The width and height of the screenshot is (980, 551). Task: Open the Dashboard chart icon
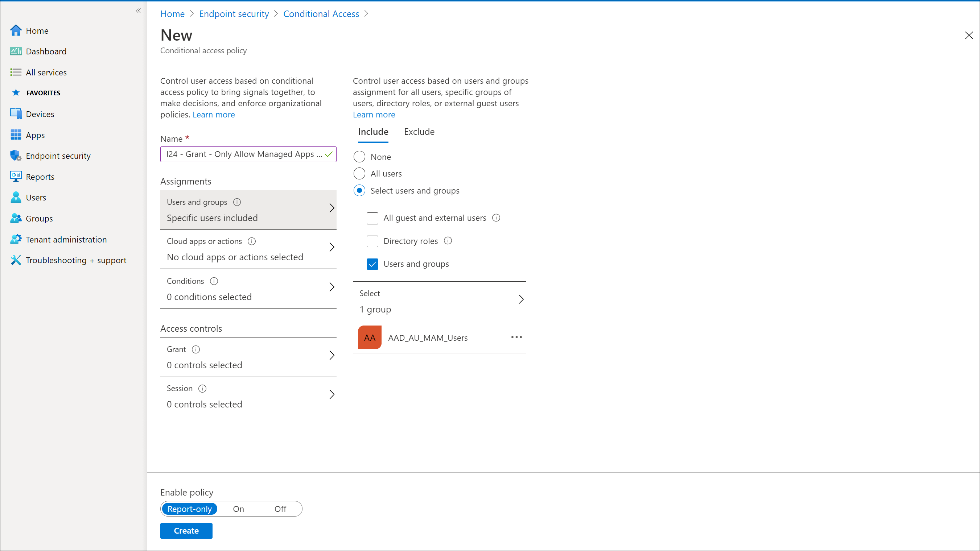click(16, 51)
